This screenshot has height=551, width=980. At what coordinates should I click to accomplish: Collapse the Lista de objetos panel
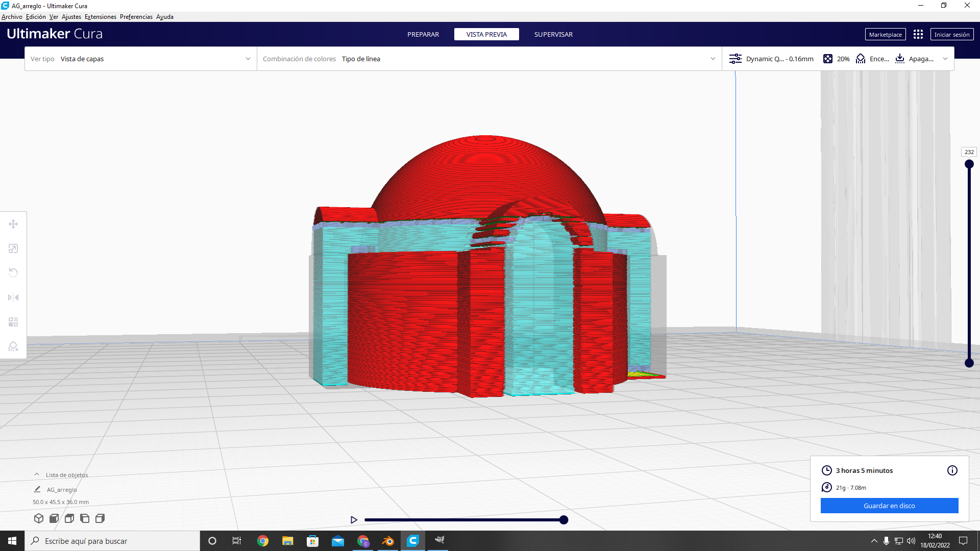(37, 474)
